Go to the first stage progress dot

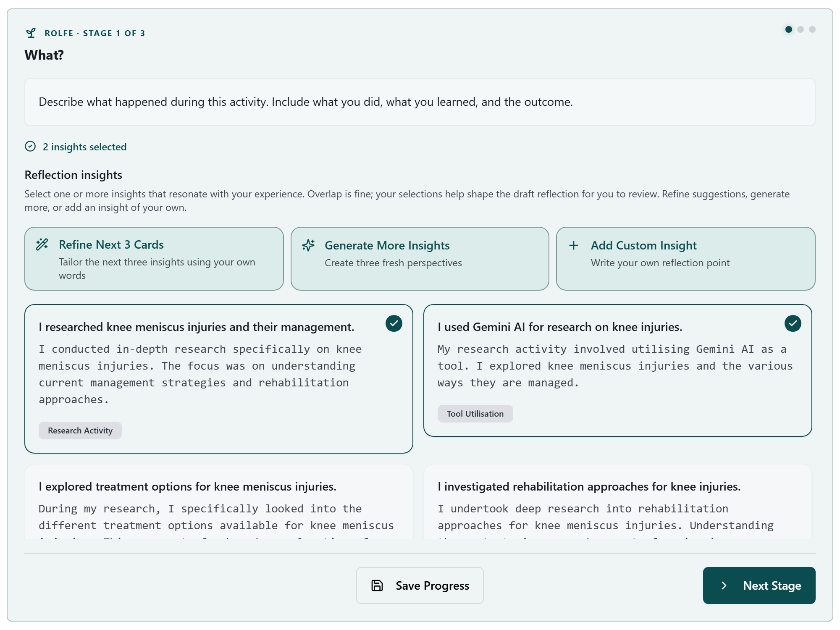(789, 29)
